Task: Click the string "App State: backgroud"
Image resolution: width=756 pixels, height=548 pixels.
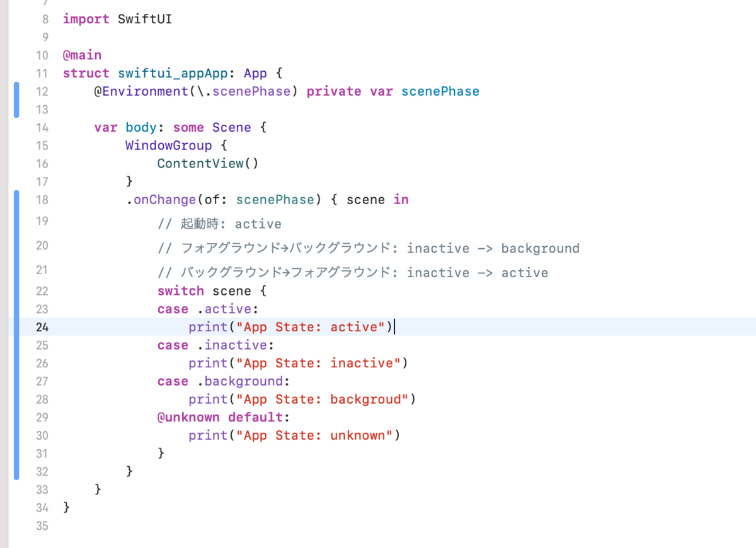Action: (321, 399)
